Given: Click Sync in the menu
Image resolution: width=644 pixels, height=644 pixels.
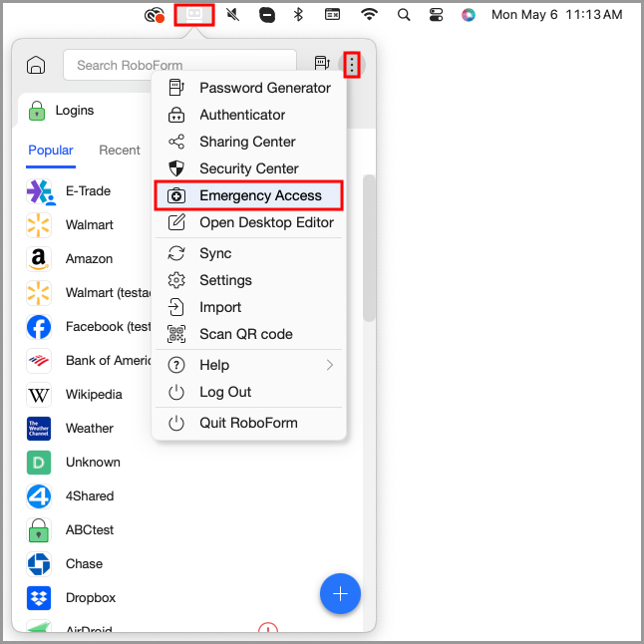Looking at the screenshot, I should (249, 253).
